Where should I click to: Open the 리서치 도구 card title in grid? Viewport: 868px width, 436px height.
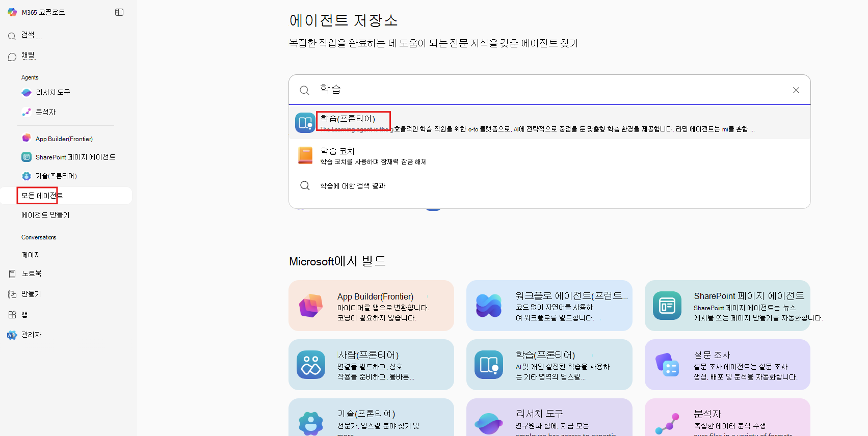point(539,414)
